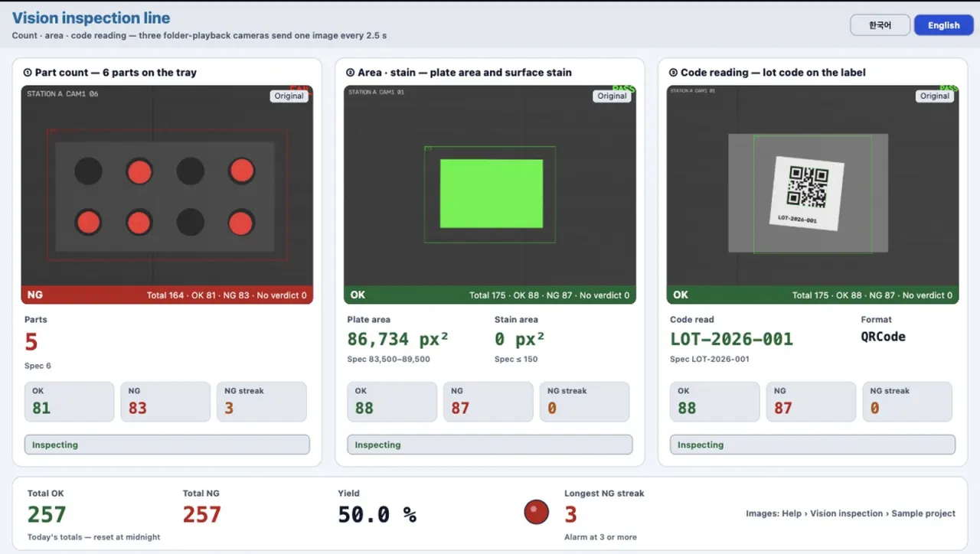
Task: Select the NG 83 counter tile
Action: (x=165, y=402)
